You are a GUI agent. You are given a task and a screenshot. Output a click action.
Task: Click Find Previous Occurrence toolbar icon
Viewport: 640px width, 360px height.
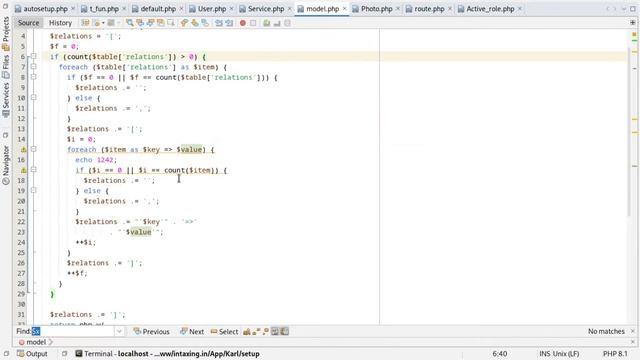coord(140,23)
